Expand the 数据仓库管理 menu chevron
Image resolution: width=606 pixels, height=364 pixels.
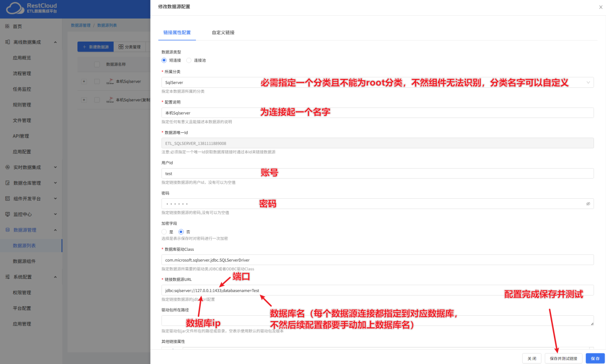coord(55,183)
